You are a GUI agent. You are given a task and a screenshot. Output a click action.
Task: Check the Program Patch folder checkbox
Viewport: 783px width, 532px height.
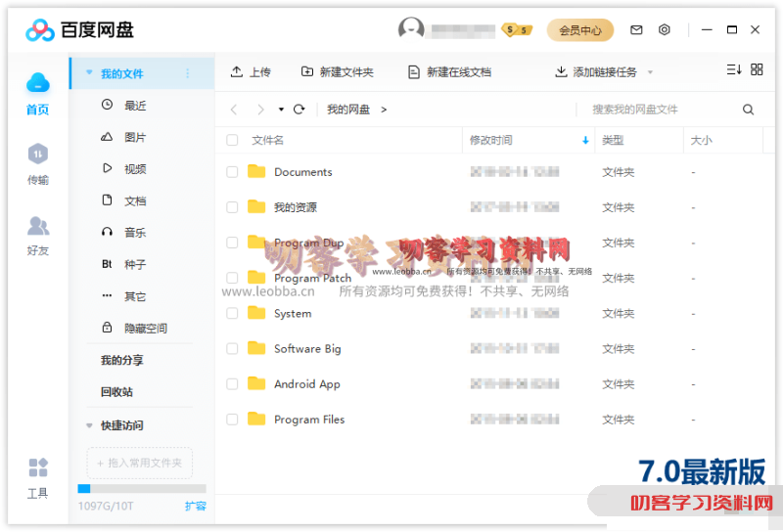pyautogui.click(x=232, y=278)
